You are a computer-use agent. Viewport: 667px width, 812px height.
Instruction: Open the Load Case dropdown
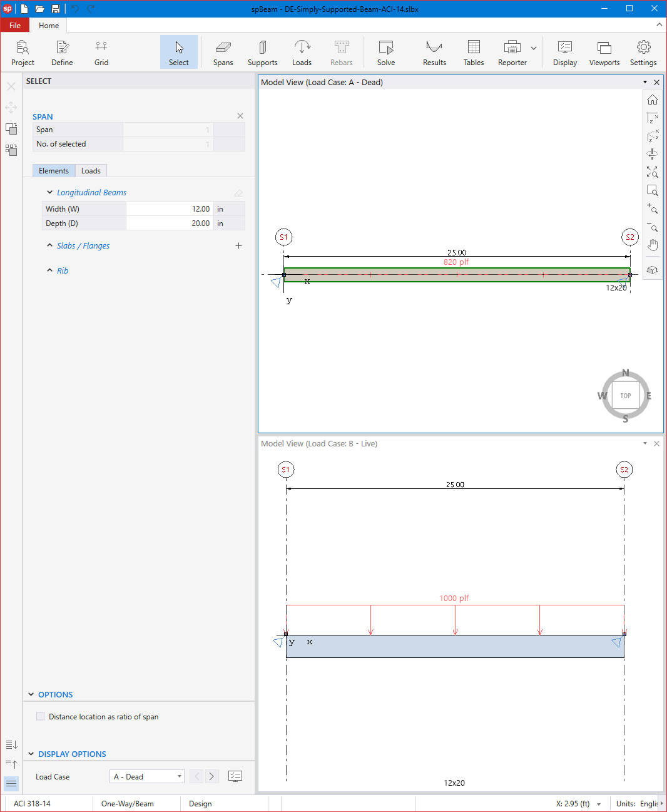click(x=147, y=777)
